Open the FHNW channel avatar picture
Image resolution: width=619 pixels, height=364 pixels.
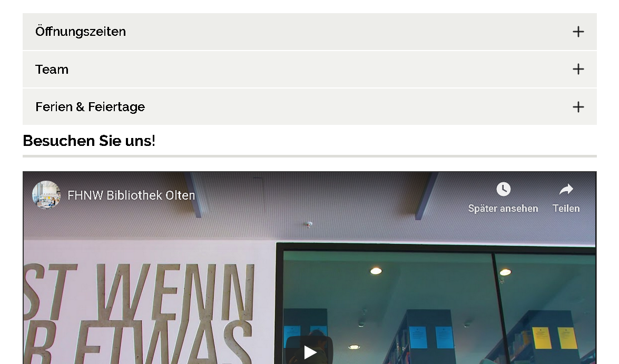pyautogui.click(x=46, y=194)
